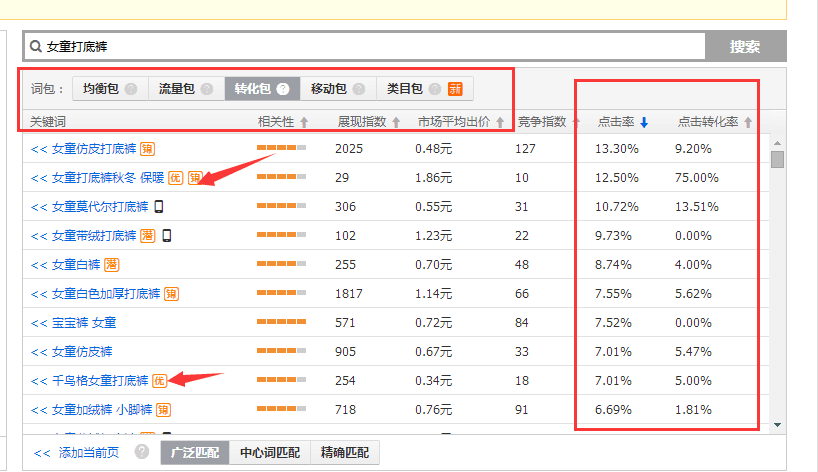This screenshot has height=472, width=818.
Task: Click 潜 badge beside 女童白裤
Action: 112,265
